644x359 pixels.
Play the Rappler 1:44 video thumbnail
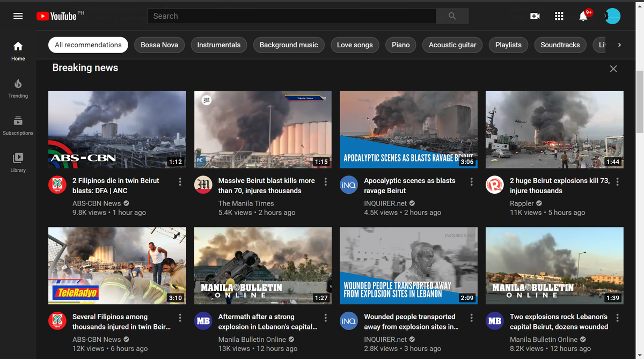(x=554, y=129)
